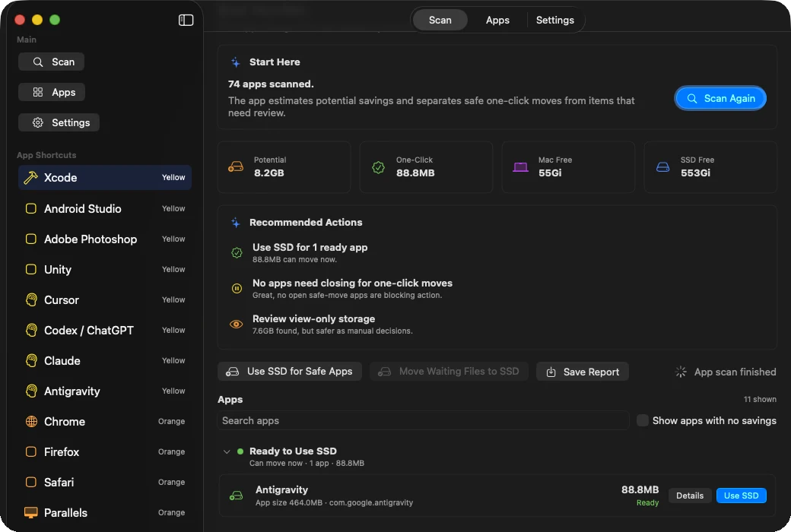Click the One-Click 88.8MB value
Viewport: 791px width, 532px height.
415,173
